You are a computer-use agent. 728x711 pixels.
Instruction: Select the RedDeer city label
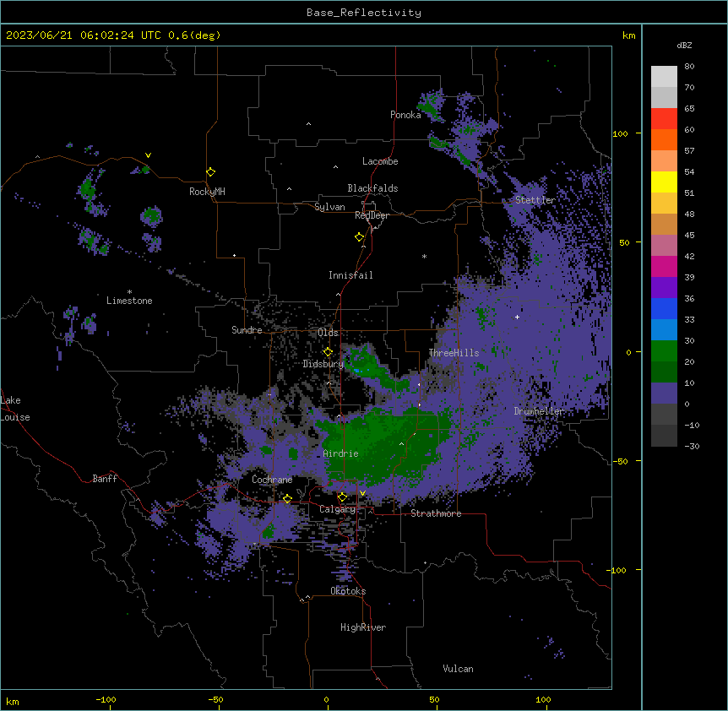[372, 215]
